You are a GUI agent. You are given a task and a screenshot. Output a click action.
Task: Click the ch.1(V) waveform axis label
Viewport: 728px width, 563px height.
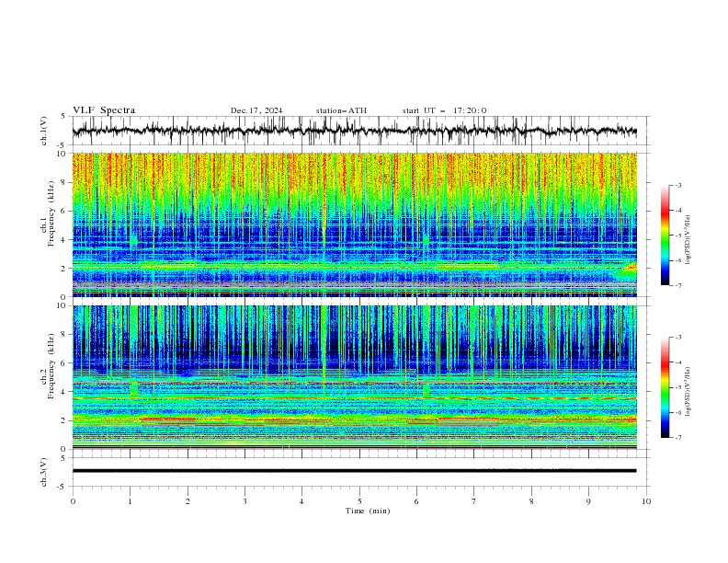[44, 131]
